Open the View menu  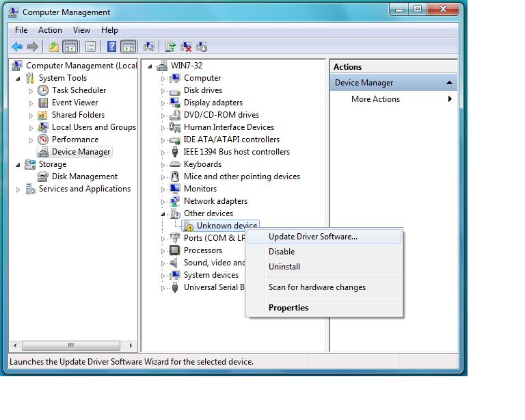[x=81, y=30]
